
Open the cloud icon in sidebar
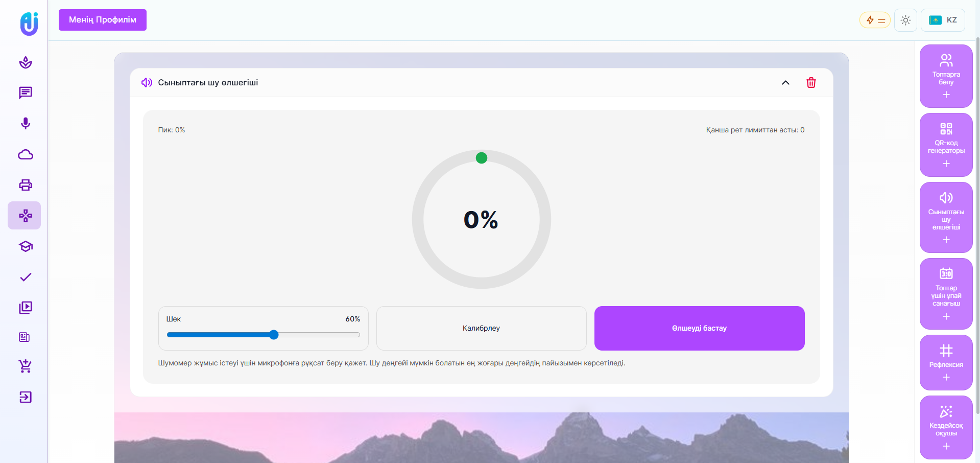click(x=25, y=154)
